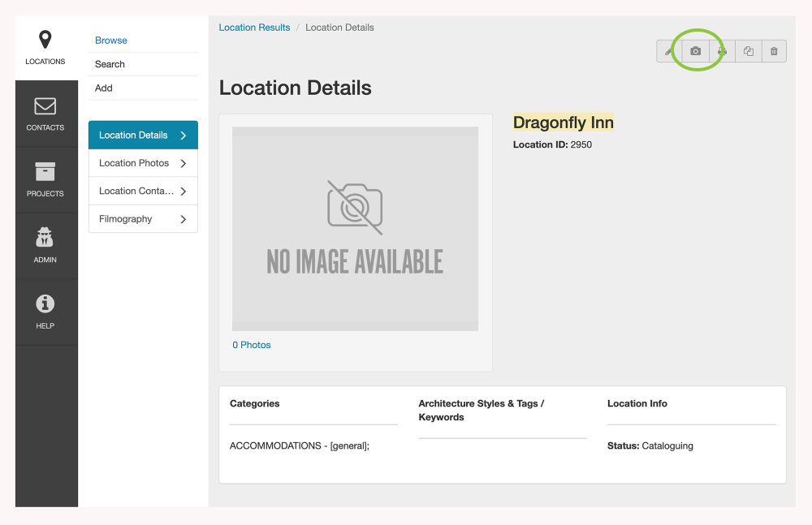Viewport: 812px width, 525px height.
Task: Click the ACCOMMODATIONS - [general]; category entry
Action: click(300, 445)
